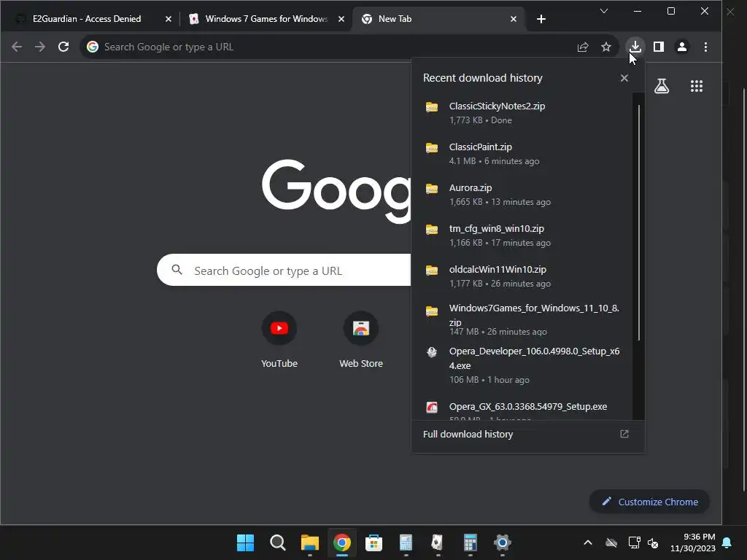747x560 pixels.
Task: Open Aurora.zip download entry
Action: click(x=522, y=195)
